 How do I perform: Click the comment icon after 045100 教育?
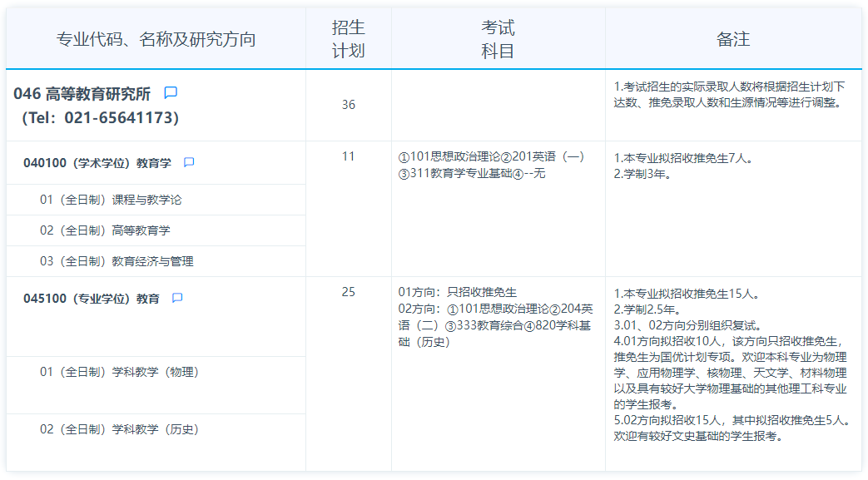pos(177,299)
